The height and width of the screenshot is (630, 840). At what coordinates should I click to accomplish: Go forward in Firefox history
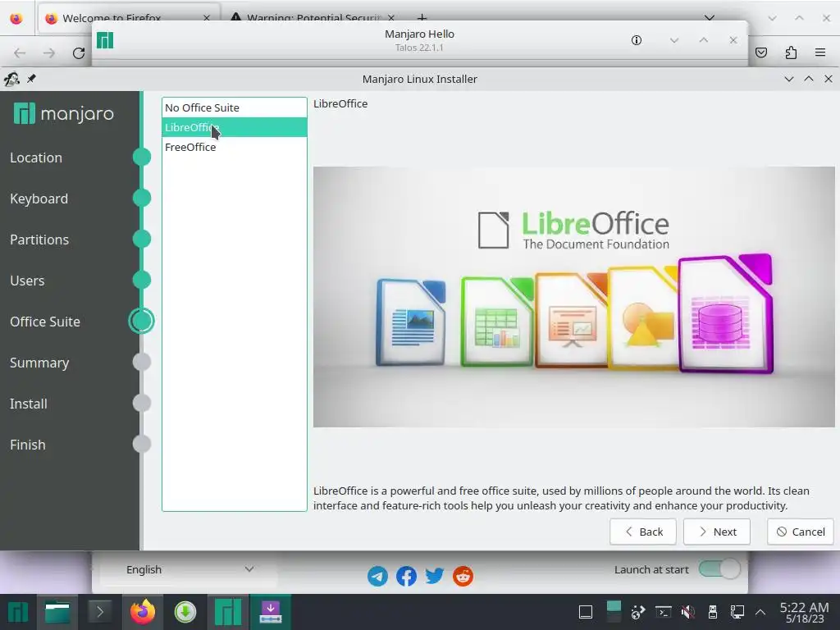click(49, 52)
